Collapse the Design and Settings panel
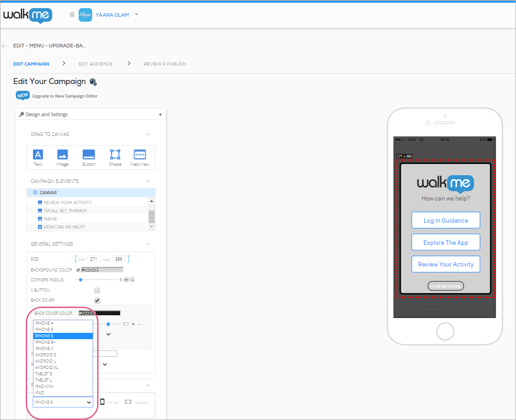 (160, 114)
